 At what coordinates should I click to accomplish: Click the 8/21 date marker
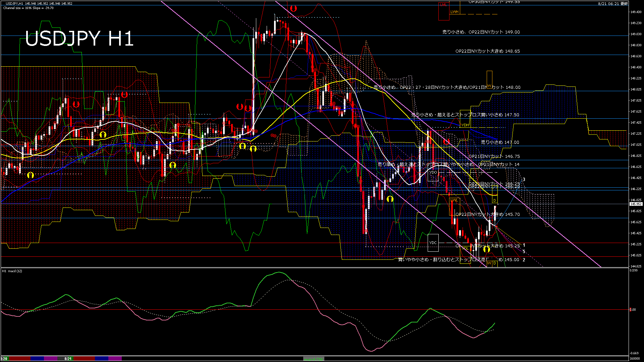click(68, 359)
